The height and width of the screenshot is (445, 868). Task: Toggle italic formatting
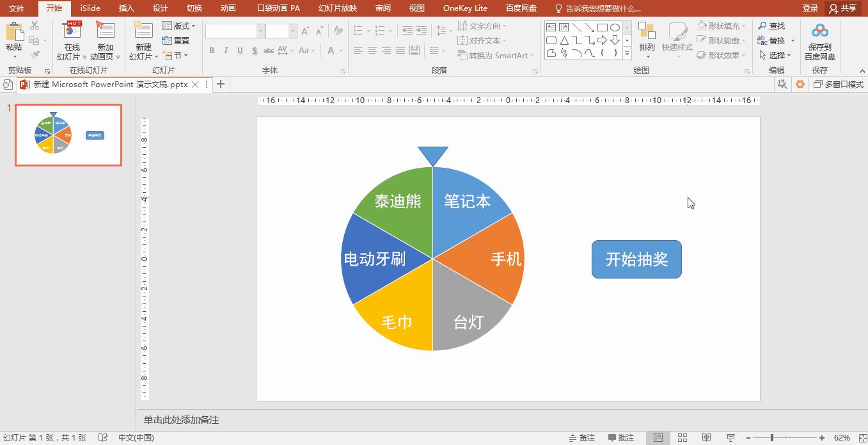pos(225,51)
